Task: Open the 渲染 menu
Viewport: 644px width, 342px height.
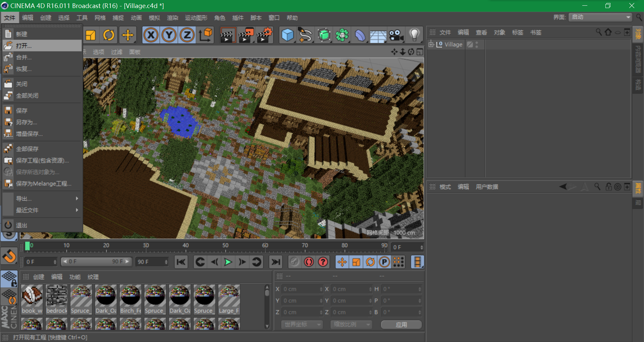Action: click(172, 18)
